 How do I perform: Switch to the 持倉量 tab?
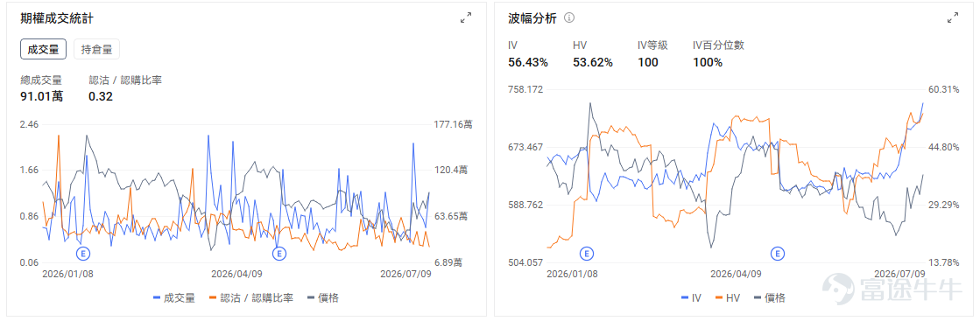point(97,49)
